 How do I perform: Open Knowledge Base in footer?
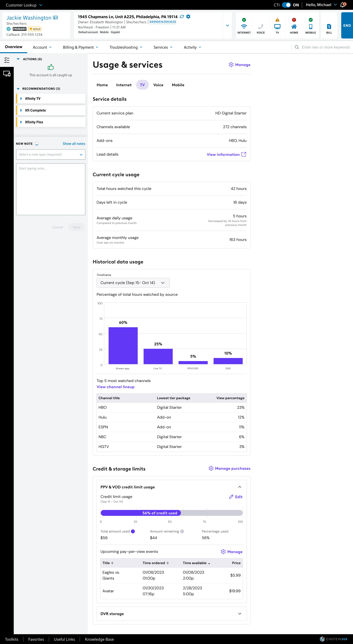pyautogui.click(x=99, y=639)
